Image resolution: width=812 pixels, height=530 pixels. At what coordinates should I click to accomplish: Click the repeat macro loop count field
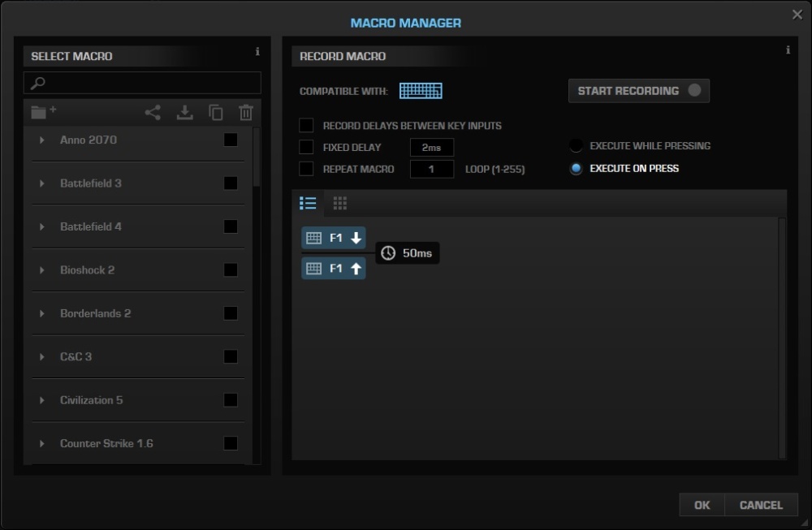(x=431, y=170)
